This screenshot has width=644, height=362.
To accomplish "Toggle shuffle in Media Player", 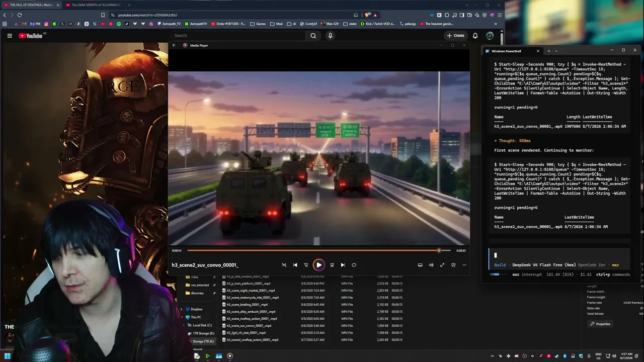I will pos(284,265).
